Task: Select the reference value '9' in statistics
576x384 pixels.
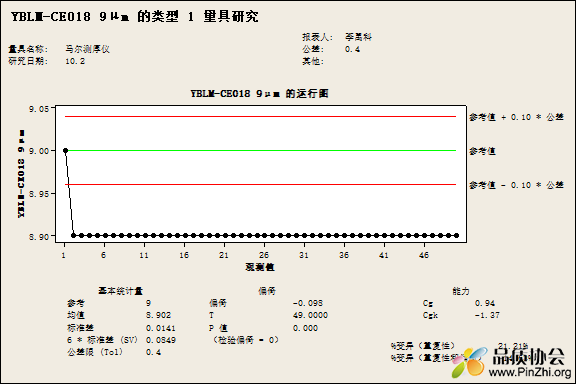Action: (x=148, y=303)
